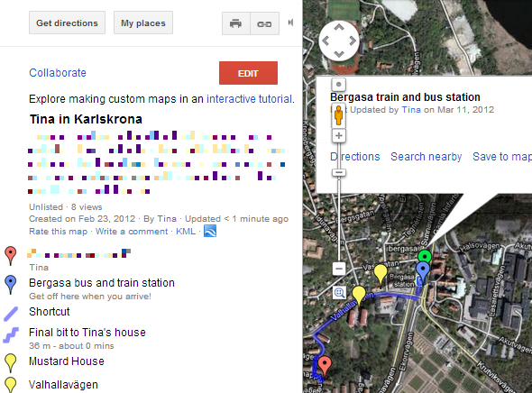Screen dimensions: 532x393
Task: Open Get directions
Action: click(68, 23)
